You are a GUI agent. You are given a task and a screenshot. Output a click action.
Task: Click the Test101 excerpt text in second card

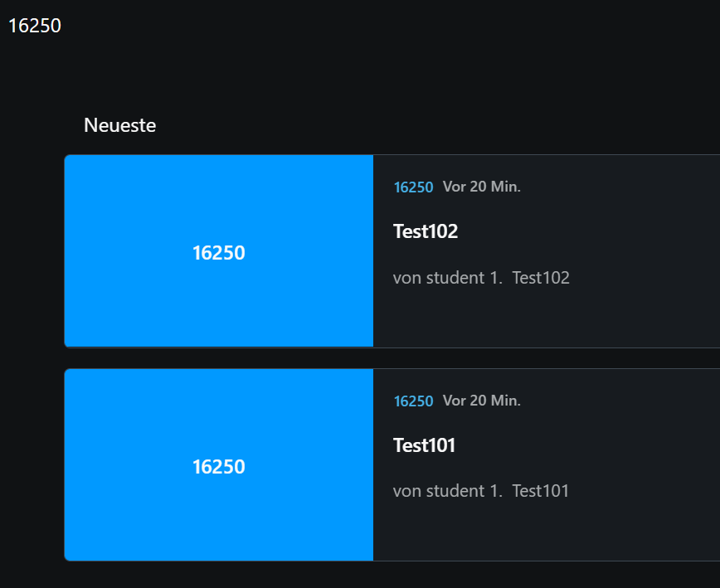[541, 491]
